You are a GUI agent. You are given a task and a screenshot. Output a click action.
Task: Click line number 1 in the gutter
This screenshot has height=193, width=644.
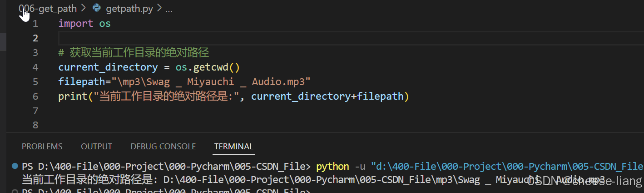click(35, 23)
